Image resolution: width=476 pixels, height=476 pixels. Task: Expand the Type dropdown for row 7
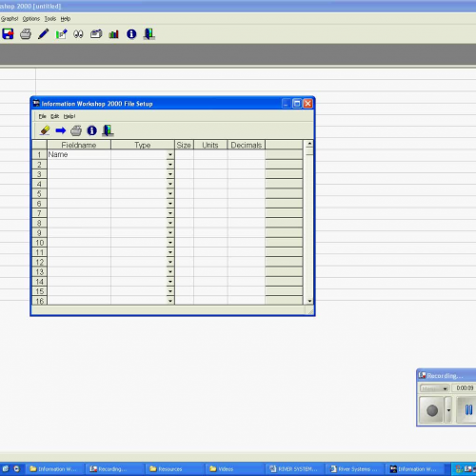click(170, 213)
